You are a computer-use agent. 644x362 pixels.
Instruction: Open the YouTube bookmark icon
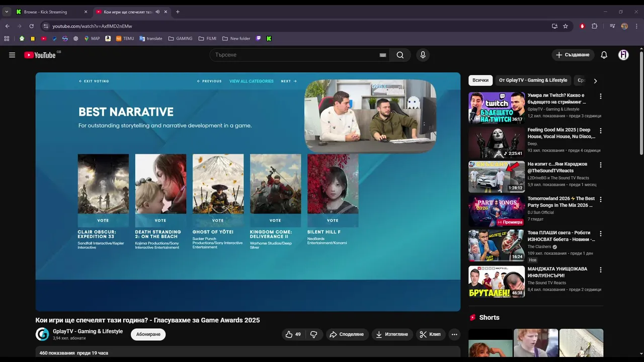tap(44, 38)
